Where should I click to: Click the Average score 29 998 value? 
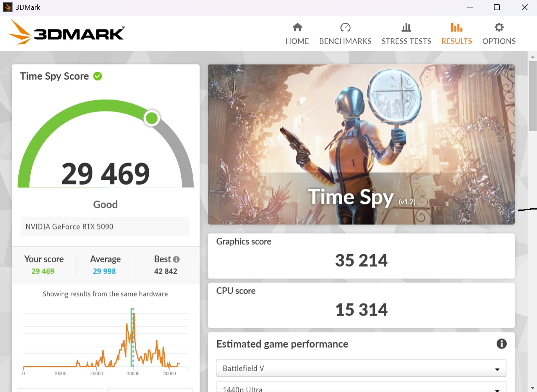click(104, 271)
